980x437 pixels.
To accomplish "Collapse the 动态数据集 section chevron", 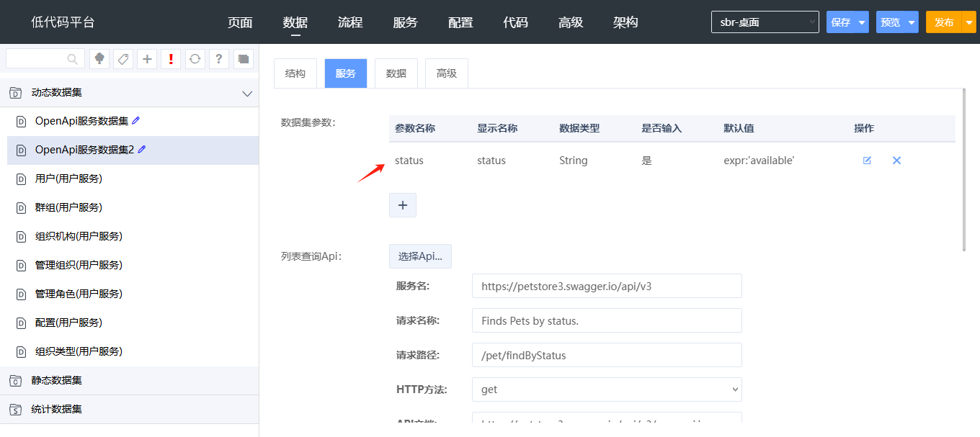I will pos(247,94).
